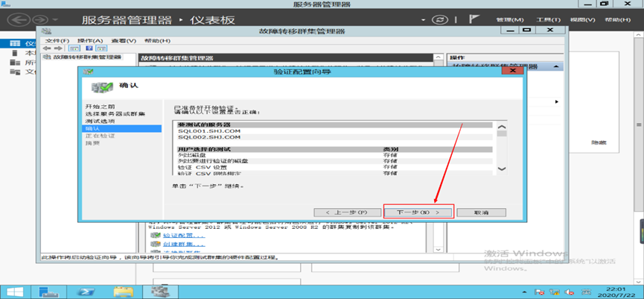This screenshot has width=644, height=299.
Task: Open File Explorer from the taskbar
Action: (123, 292)
